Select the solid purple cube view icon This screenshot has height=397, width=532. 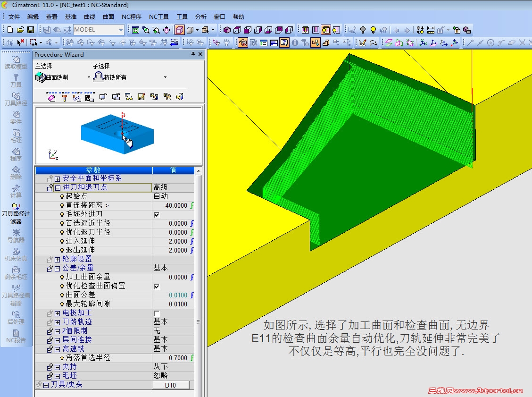coord(227,30)
